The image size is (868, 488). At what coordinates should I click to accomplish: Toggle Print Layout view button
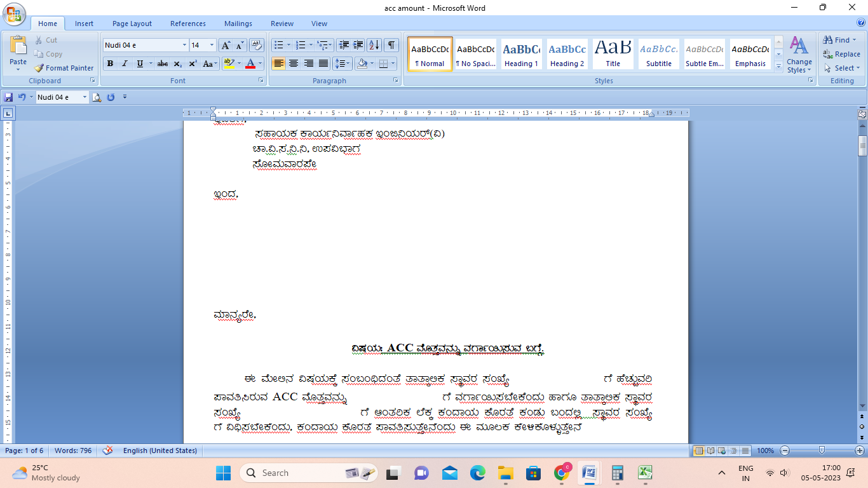pos(699,451)
